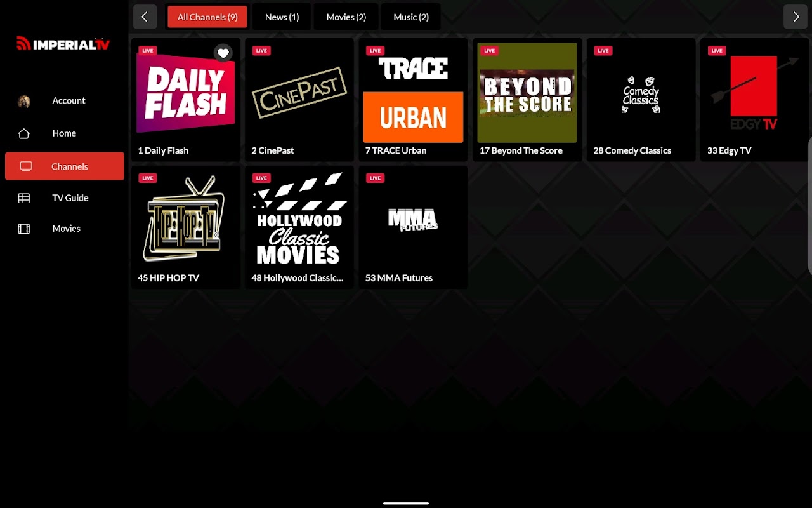Click the Imperial TV logo

pyautogui.click(x=63, y=44)
